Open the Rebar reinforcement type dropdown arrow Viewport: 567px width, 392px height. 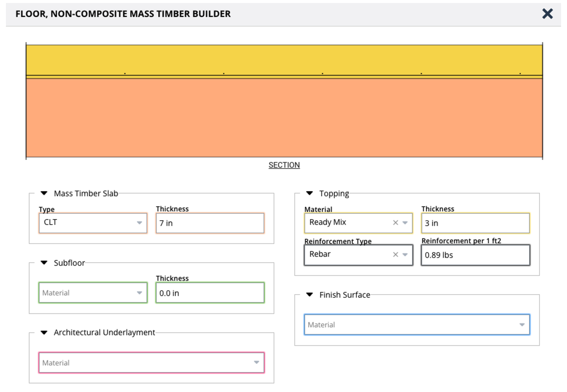pyautogui.click(x=405, y=255)
